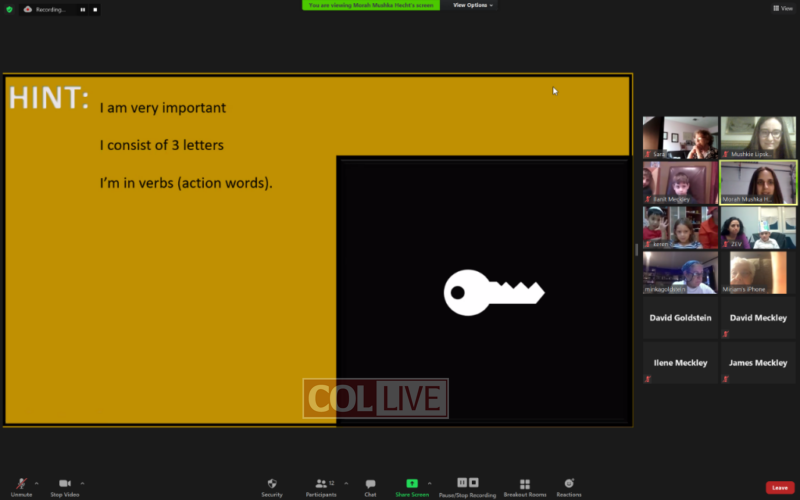
Task: Click the green encryption shield icon
Action: (10, 9)
